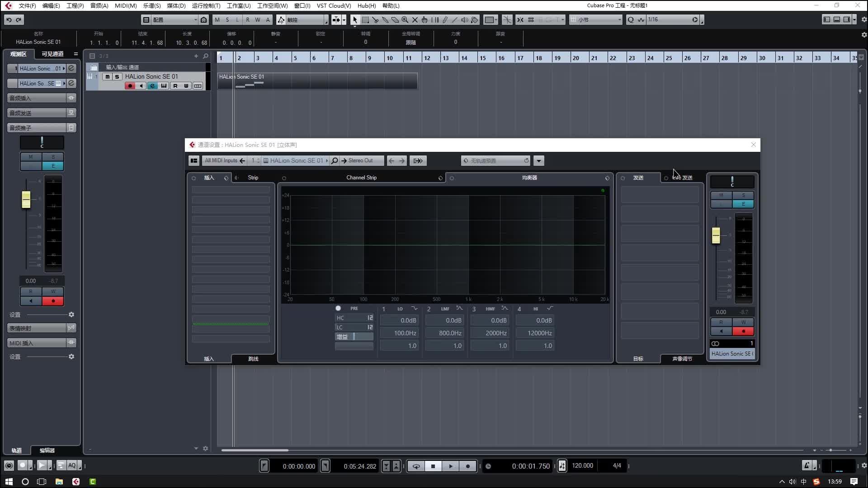Open the Edit Instrument keyboard icon on track

pos(164,86)
